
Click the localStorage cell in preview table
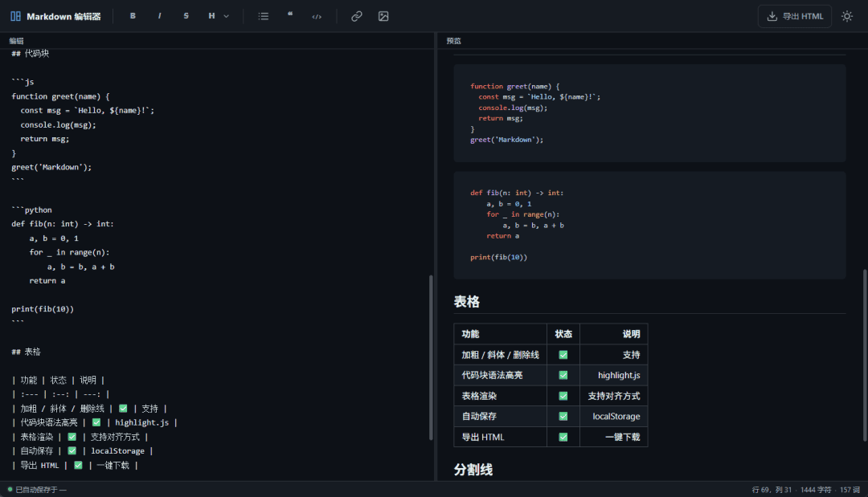pyautogui.click(x=614, y=416)
